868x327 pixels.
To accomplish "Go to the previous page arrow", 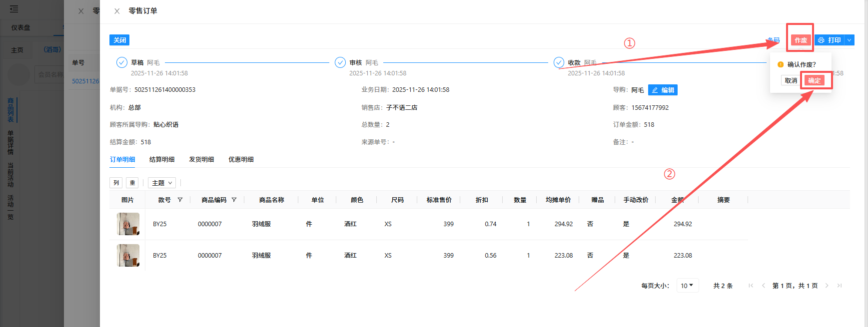I will click(x=763, y=286).
